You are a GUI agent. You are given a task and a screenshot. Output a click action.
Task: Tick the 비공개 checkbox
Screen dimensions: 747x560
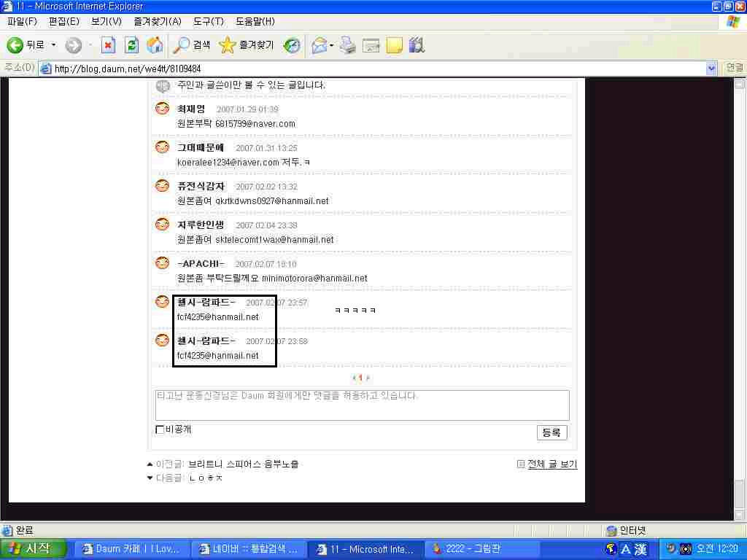(x=160, y=429)
